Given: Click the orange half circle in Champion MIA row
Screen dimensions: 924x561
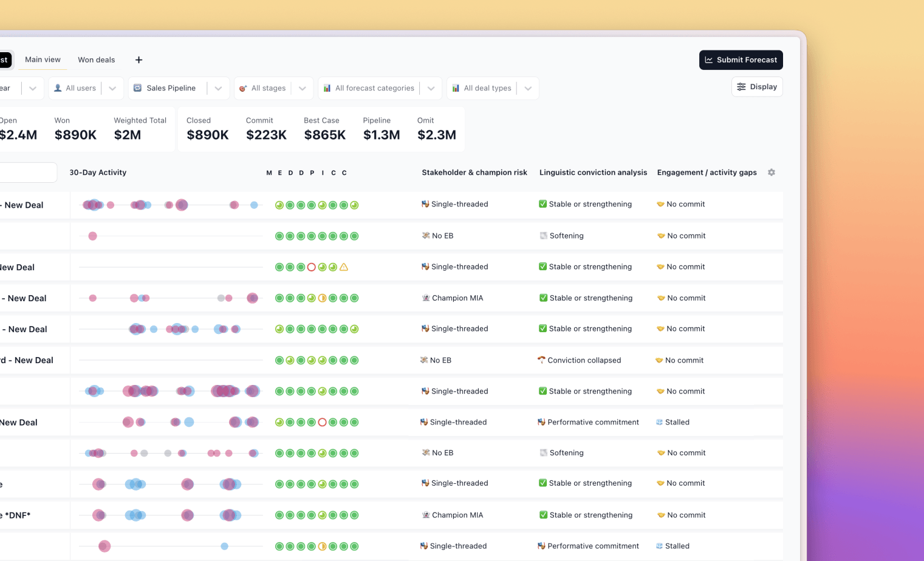Looking at the screenshot, I should click(323, 298).
